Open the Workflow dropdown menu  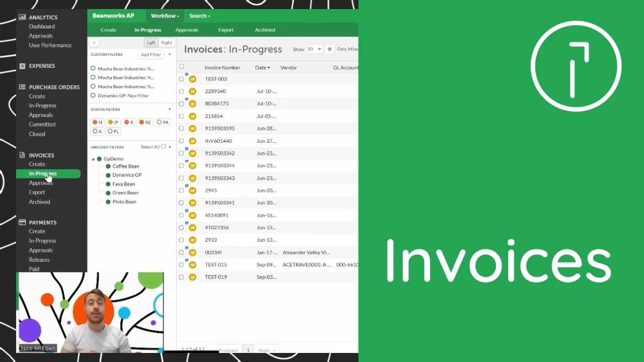coord(165,16)
